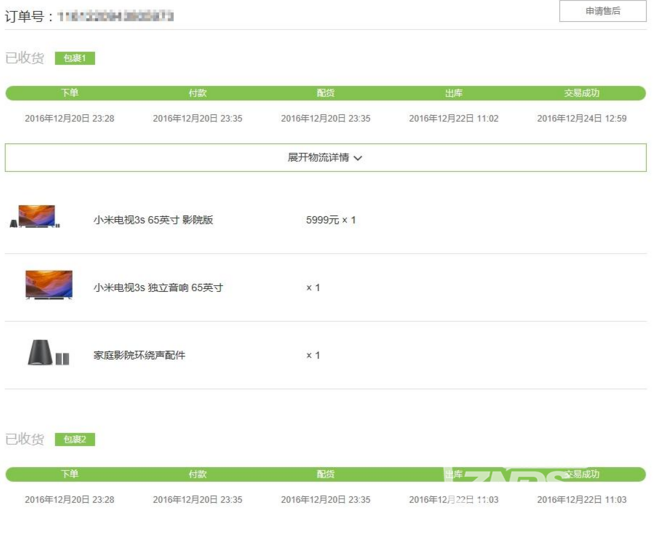Open the 家庭影院环绕声配件 thumbnail

click(48, 353)
